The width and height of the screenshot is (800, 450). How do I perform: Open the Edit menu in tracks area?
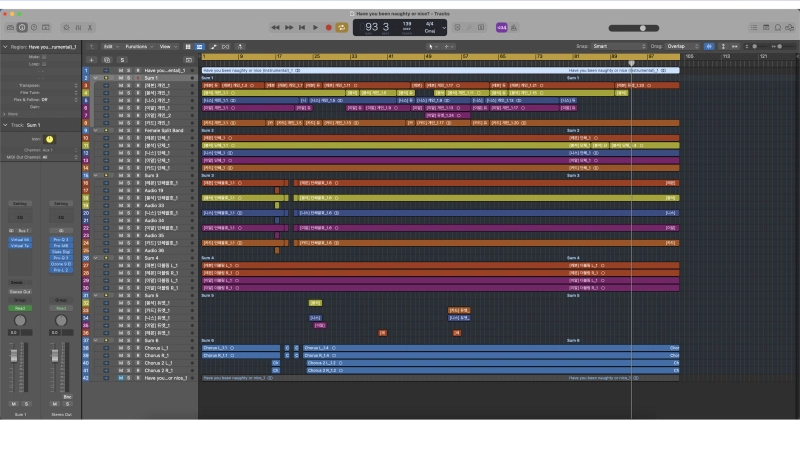110,46
